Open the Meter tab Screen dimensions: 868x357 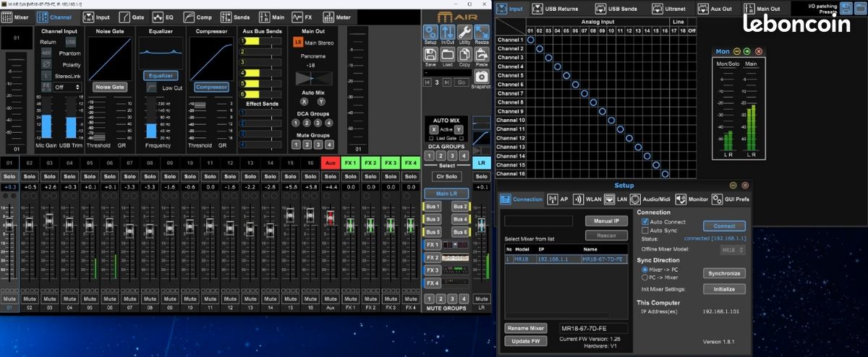336,16
